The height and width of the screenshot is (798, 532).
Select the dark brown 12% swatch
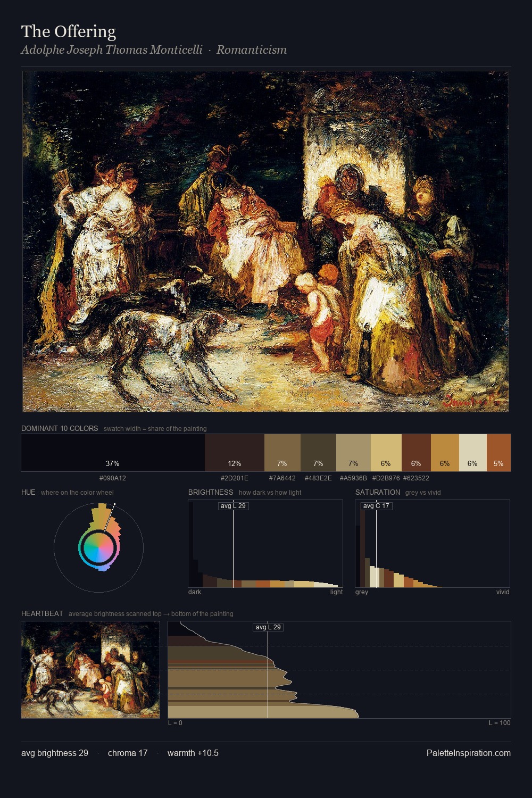coord(235,453)
